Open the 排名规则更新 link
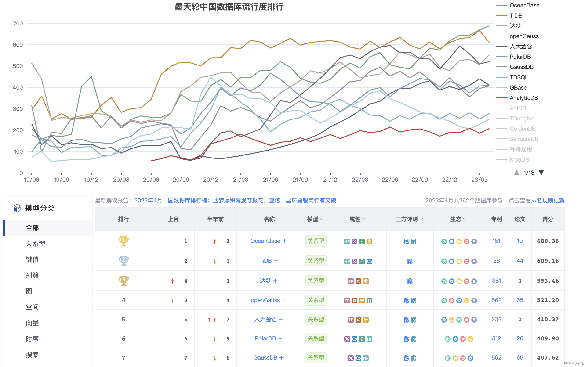 tap(548, 201)
